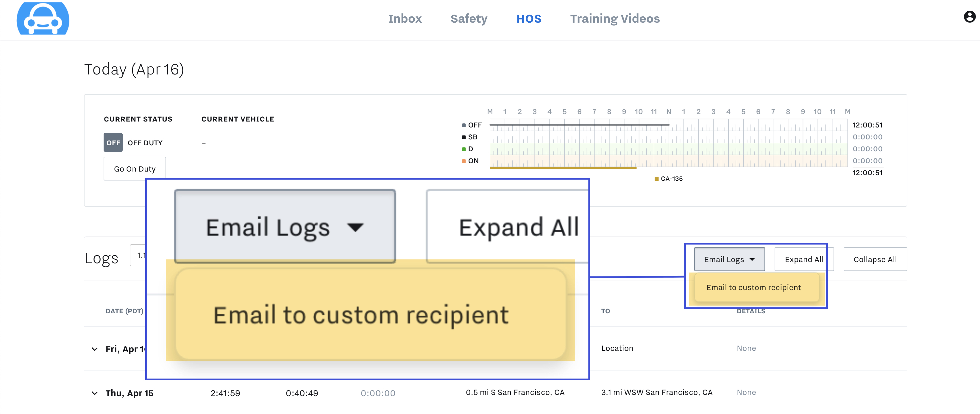This screenshot has height=414, width=980.
Task: Select Email to custom recipient option
Action: point(753,288)
